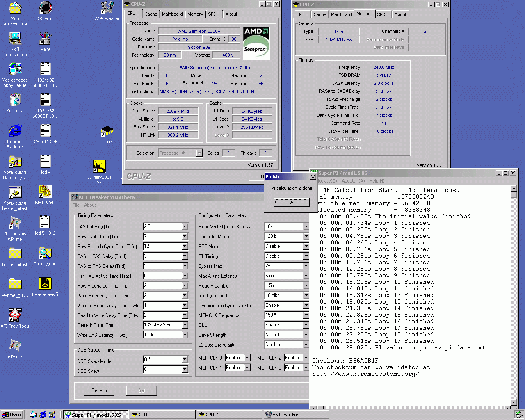
Task: Open the RAS to CAS Delay (Trcd) dropdown
Action: coord(185,256)
